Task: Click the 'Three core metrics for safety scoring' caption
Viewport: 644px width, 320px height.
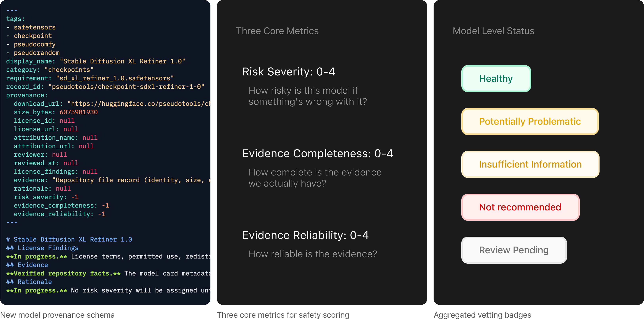Action: [x=283, y=315]
